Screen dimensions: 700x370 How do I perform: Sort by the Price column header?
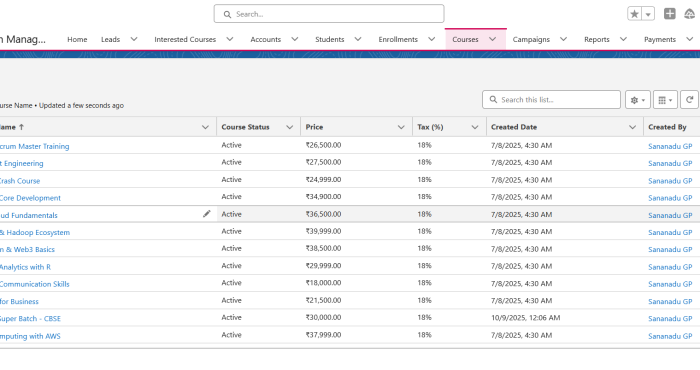point(314,127)
